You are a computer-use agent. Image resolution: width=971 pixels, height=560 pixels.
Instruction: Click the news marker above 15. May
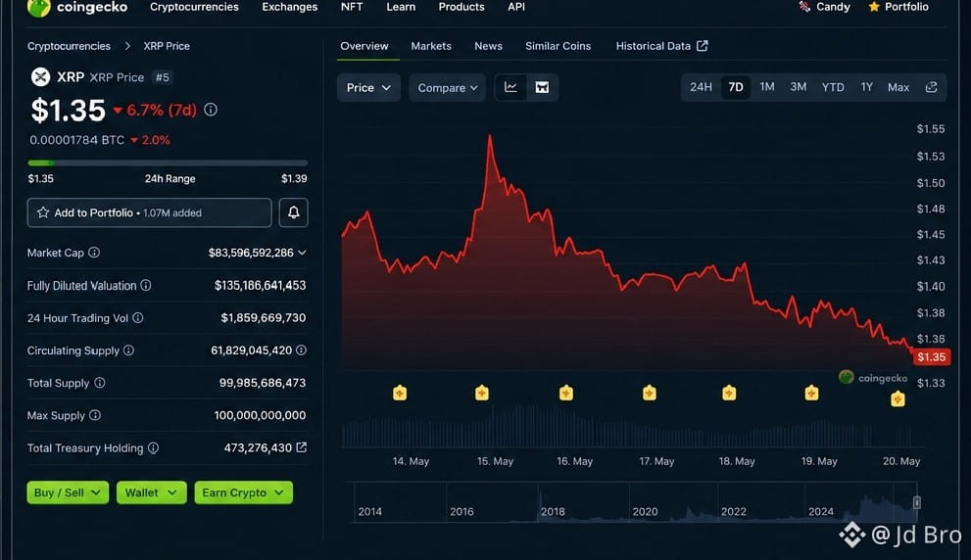[x=482, y=393]
